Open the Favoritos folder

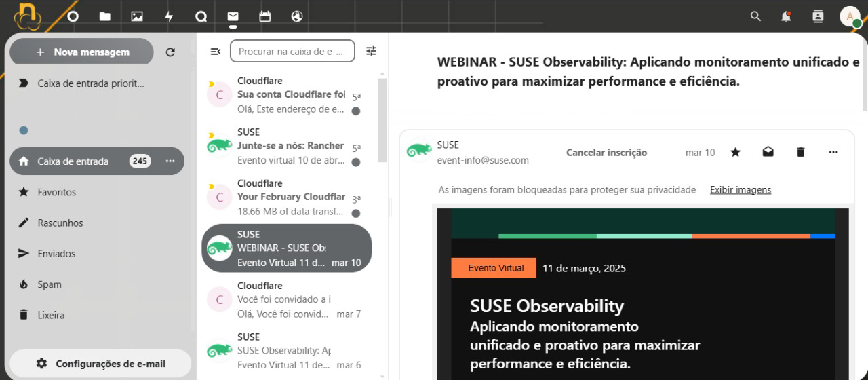pyautogui.click(x=97, y=192)
